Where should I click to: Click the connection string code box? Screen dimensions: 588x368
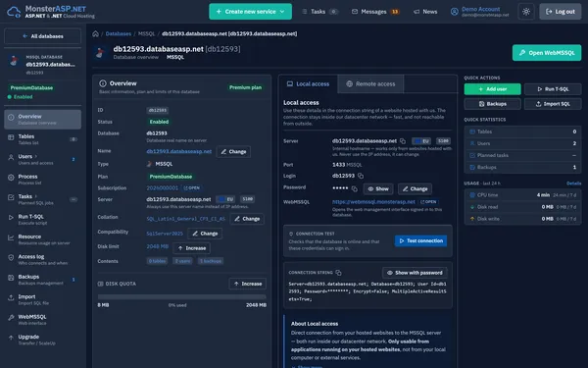click(x=367, y=291)
